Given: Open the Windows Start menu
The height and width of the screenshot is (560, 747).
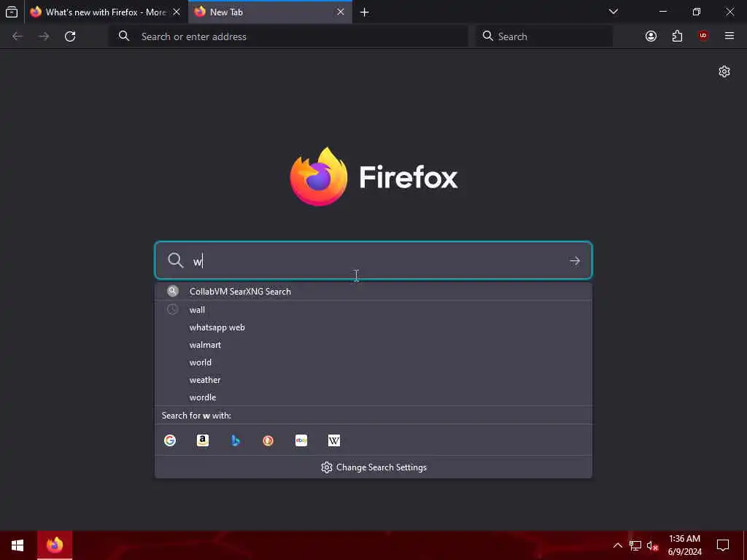Looking at the screenshot, I should 18,545.
